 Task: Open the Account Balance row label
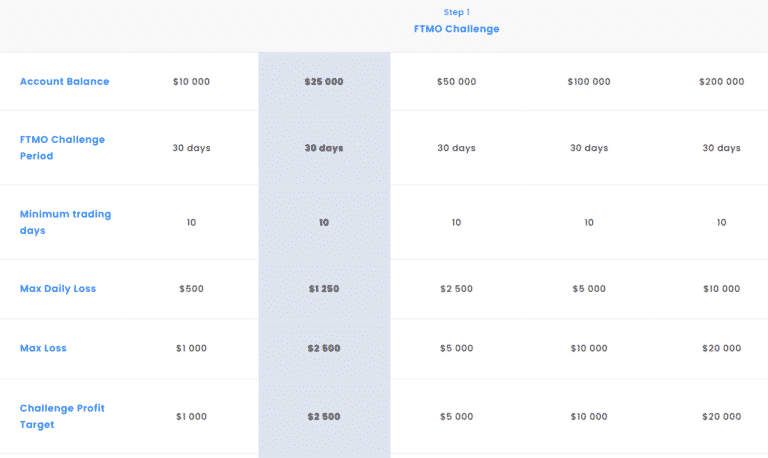pyautogui.click(x=65, y=82)
